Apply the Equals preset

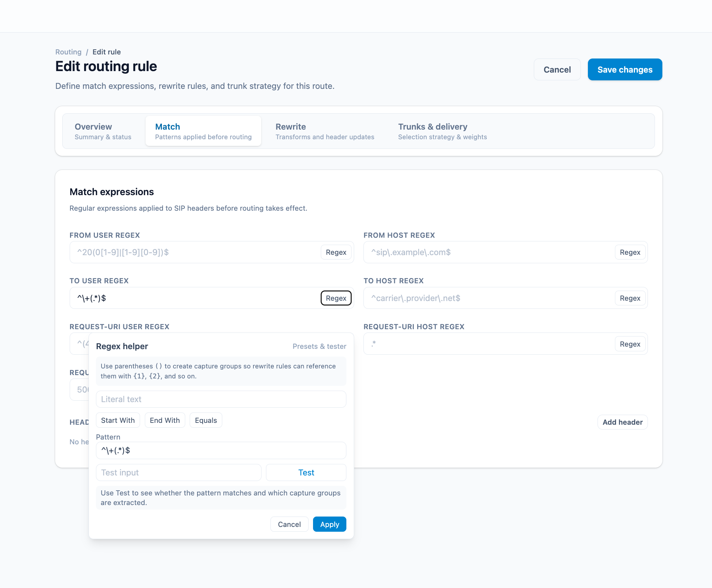point(206,420)
